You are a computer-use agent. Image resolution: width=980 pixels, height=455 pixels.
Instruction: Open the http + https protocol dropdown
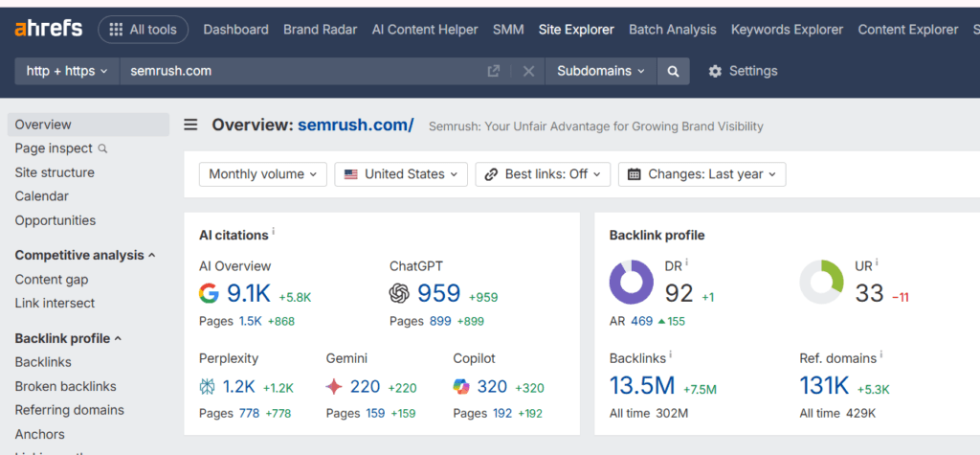tap(67, 71)
